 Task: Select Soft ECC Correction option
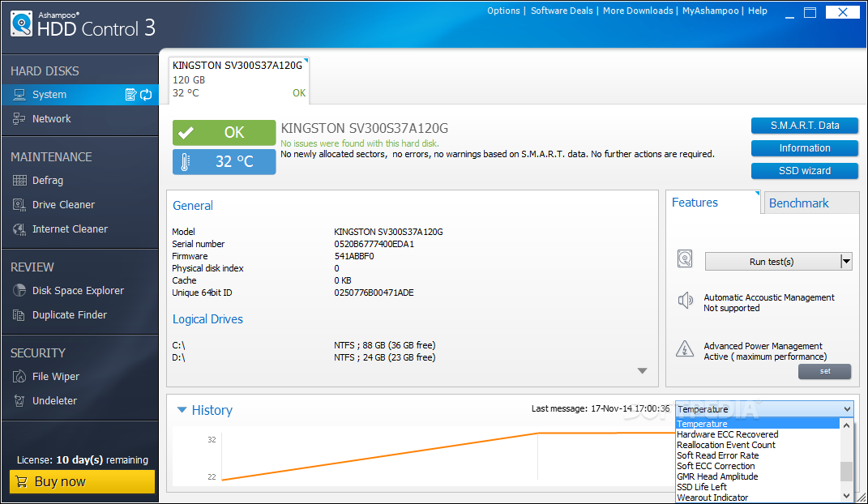pos(757,466)
